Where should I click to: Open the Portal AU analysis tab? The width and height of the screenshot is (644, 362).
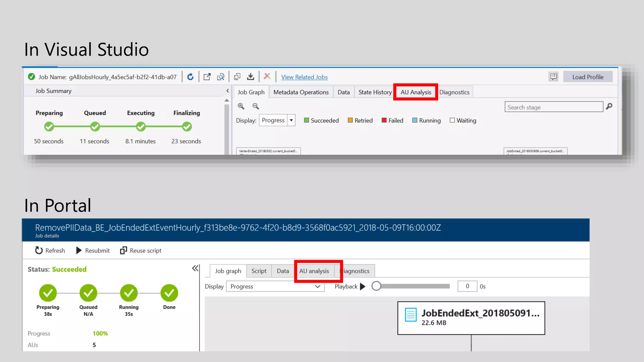(x=314, y=271)
